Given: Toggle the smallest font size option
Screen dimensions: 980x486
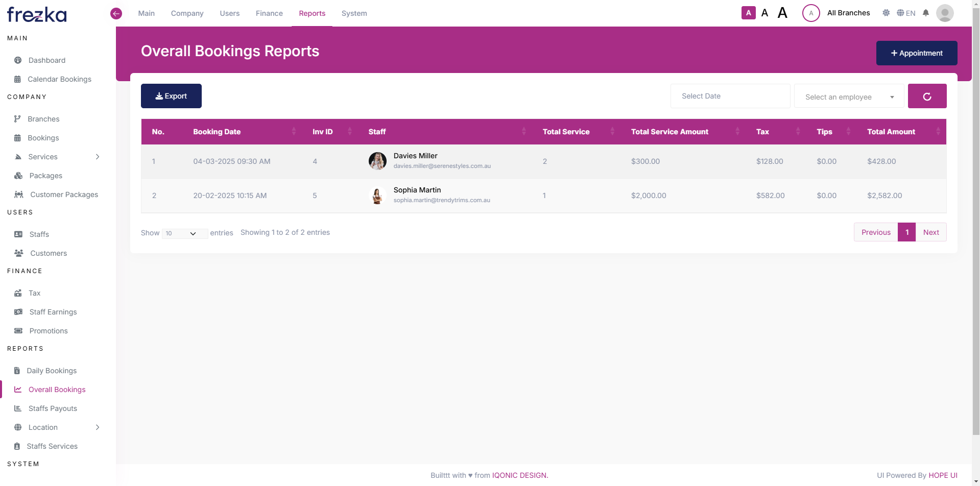Looking at the screenshot, I should [748, 12].
